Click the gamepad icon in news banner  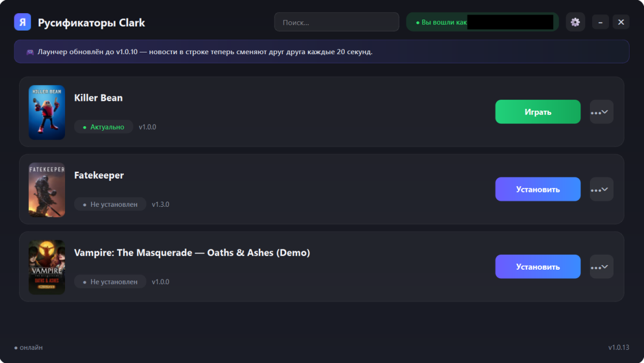pyautogui.click(x=30, y=52)
